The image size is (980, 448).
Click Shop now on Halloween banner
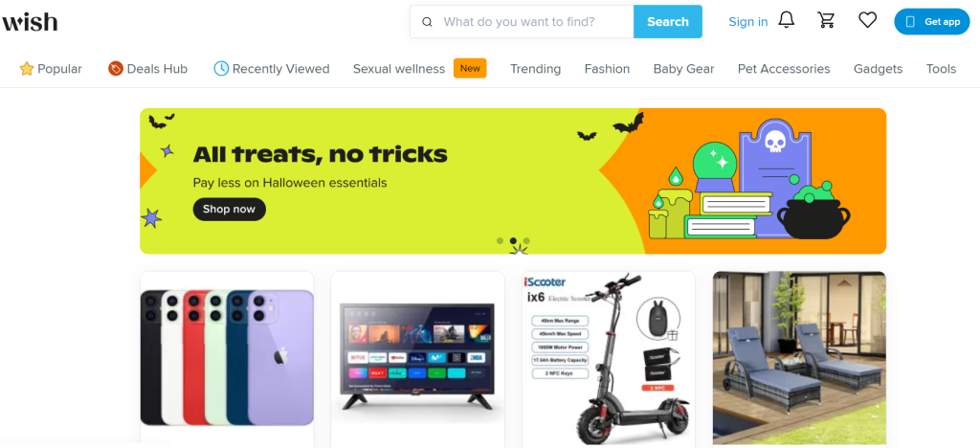(x=230, y=210)
